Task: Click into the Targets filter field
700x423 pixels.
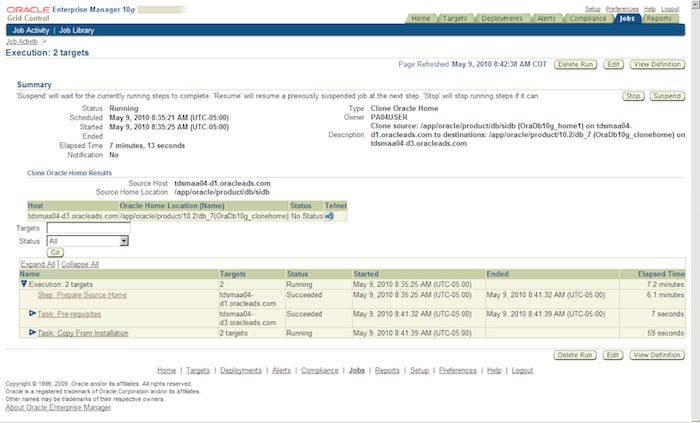Action: (x=88, y=228)
